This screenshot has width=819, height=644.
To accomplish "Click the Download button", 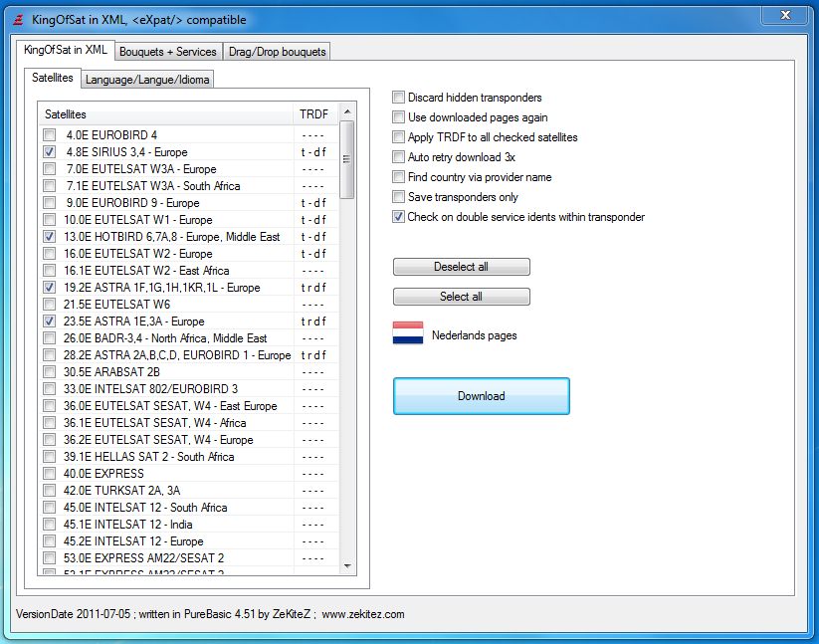I will tap(481, 396).
